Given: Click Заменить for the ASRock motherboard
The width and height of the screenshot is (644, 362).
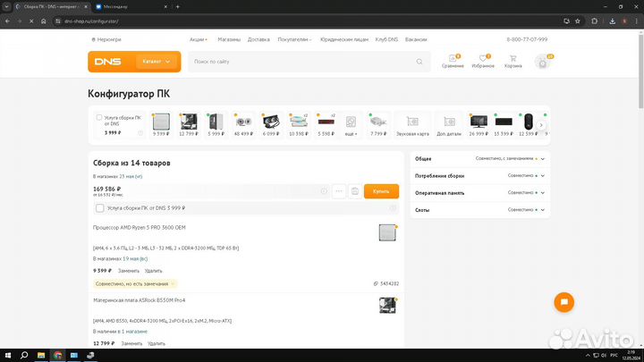Looking at the screenshot, I should tap(131, 343).
